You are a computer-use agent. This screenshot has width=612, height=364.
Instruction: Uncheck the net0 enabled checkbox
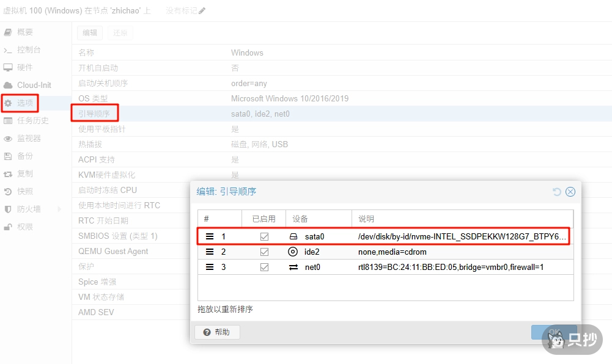pos(264,267)
